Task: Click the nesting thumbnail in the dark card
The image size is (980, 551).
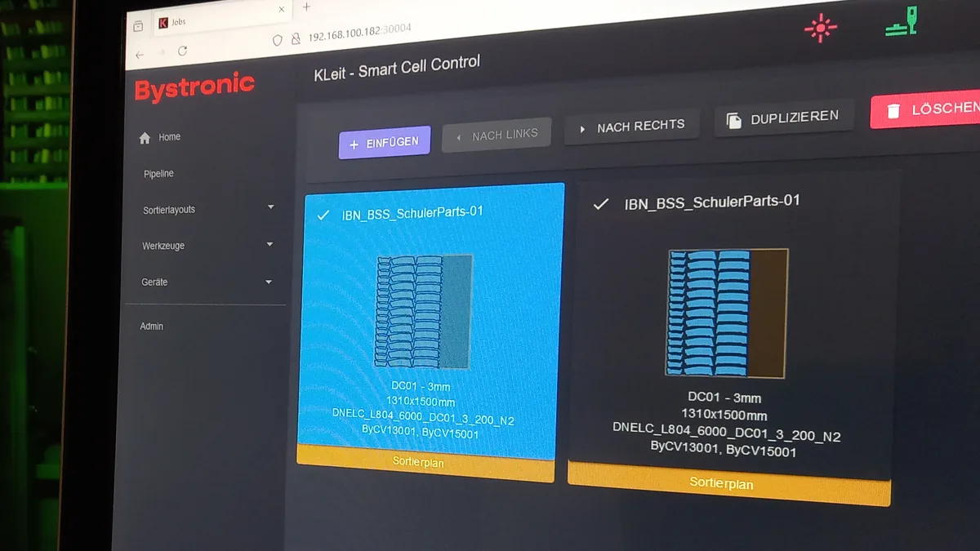Action: click(727, 313)
